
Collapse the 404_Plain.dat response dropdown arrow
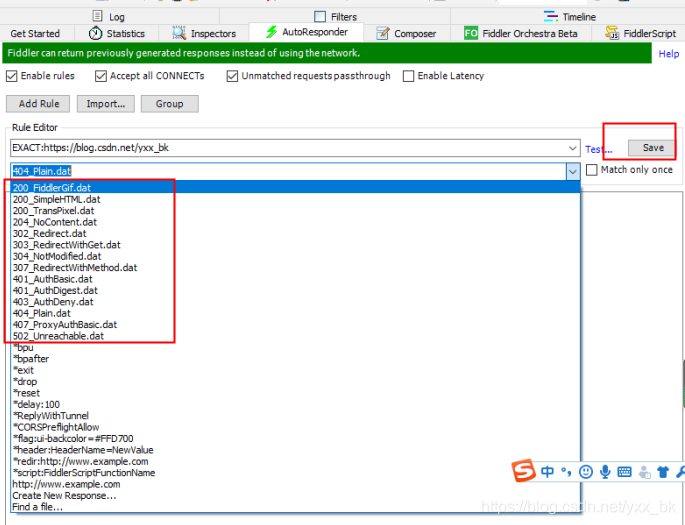click(573, 171)
